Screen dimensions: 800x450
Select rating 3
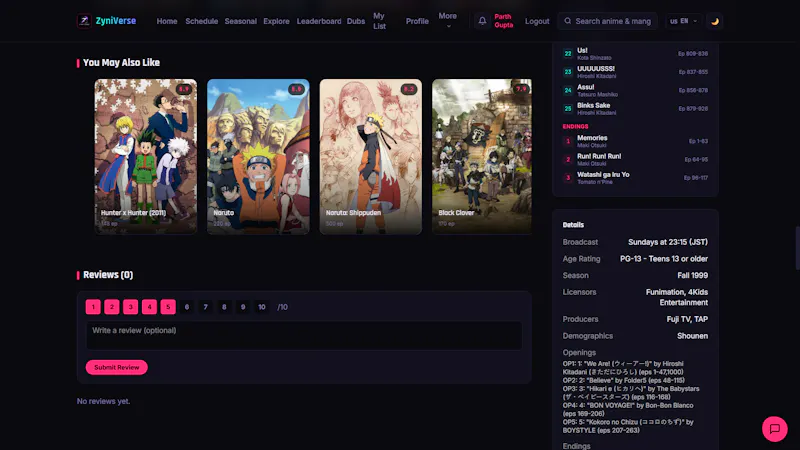pyautogui.click(x=131, y=307)
